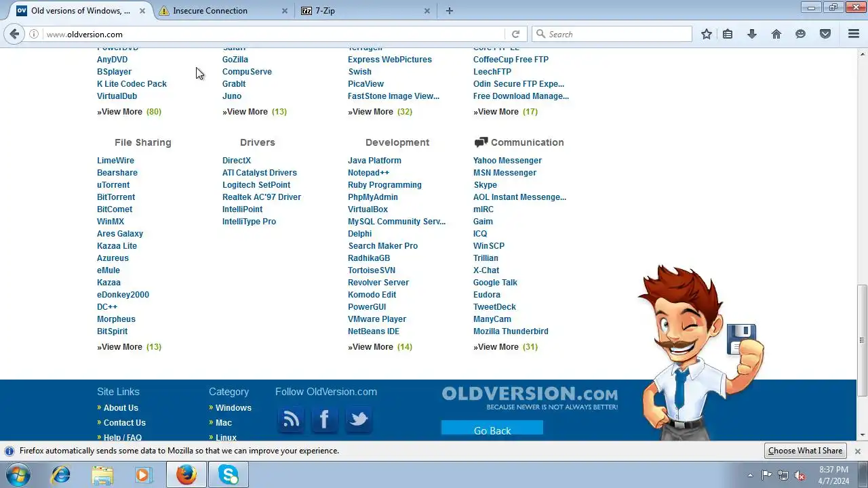The width and height of the screenshot is (868, 488).
Task: Open the Skype download link
Action: pos(485,185)
